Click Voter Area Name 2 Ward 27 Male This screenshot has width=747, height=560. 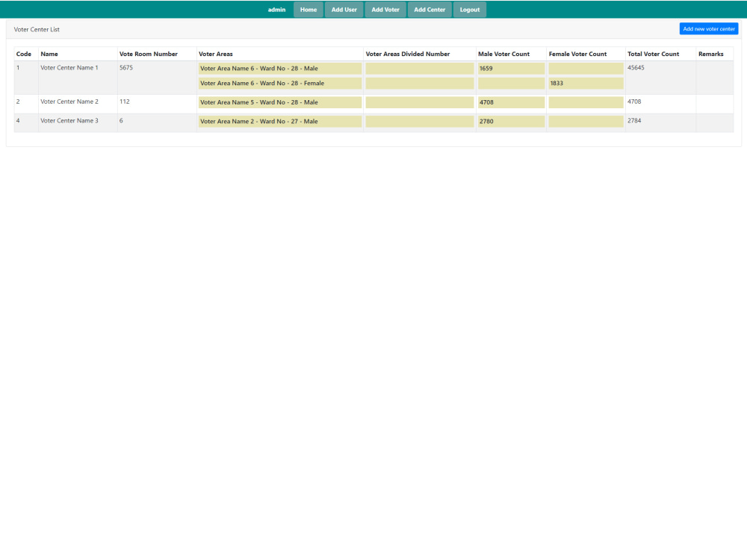coord(280,122)
